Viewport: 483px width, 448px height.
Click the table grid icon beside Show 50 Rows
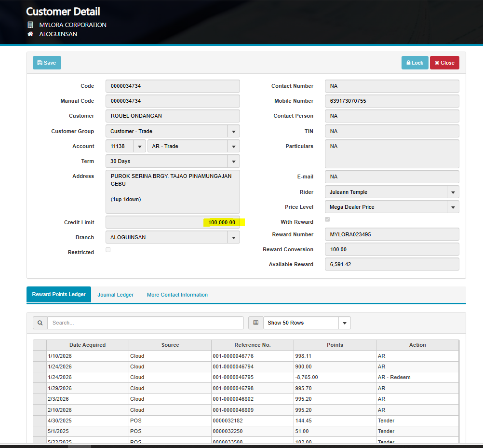[x=256, y=323]
